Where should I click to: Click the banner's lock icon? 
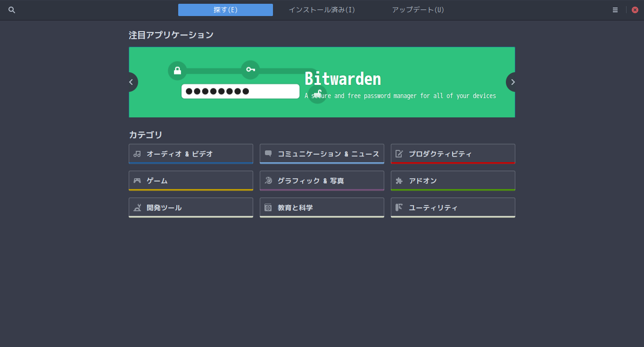177,71
